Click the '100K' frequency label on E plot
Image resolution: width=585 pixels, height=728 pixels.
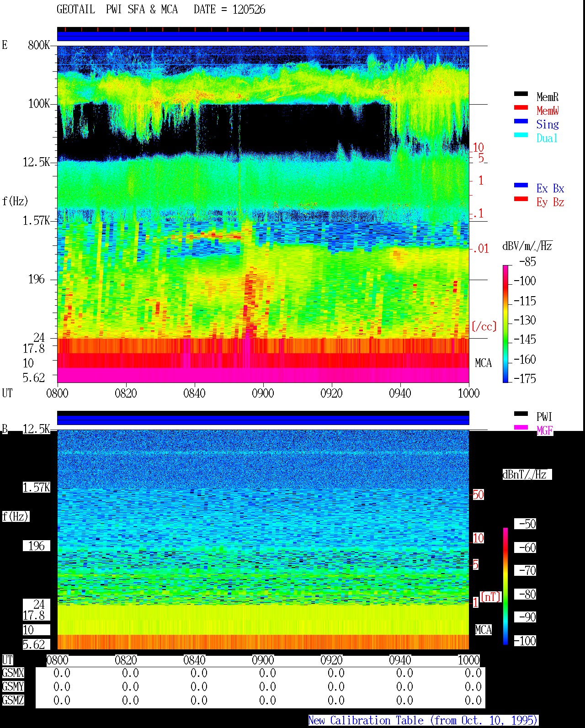pos(39,103)
